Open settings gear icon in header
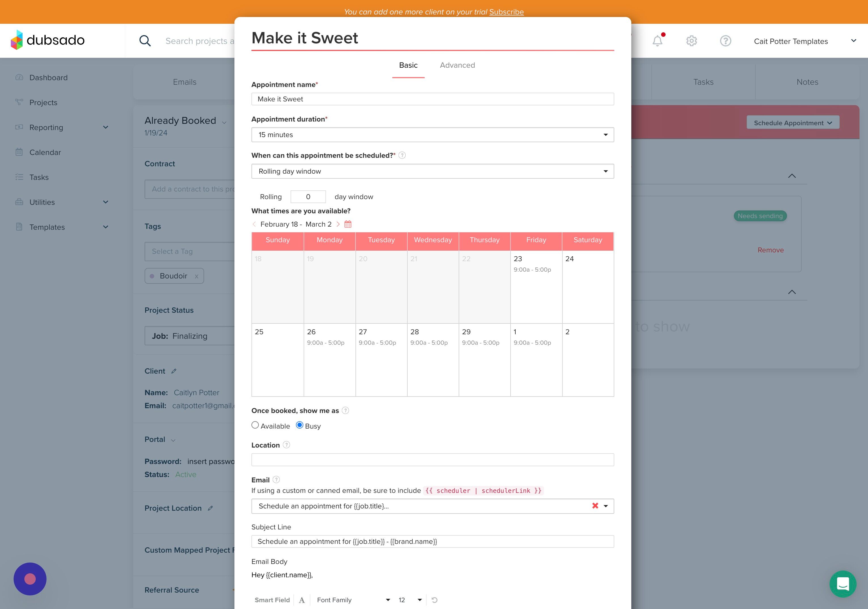The height and width of the screenshot is (609, 868). point(691,41)
